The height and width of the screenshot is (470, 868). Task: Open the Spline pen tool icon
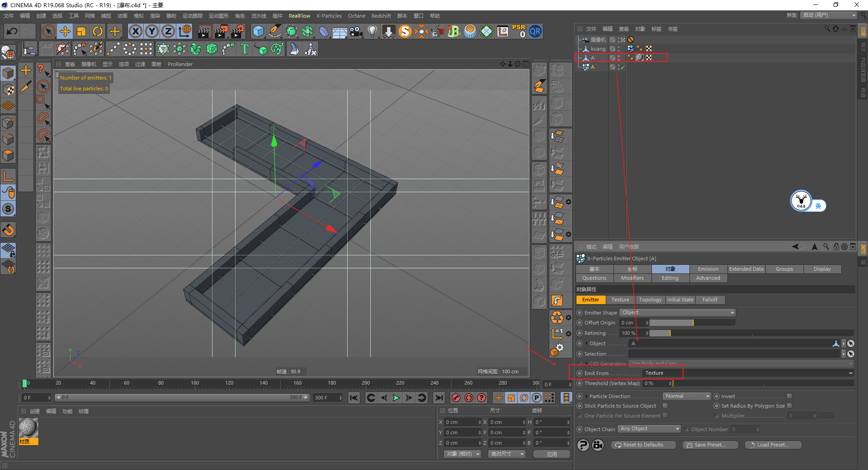274,31
